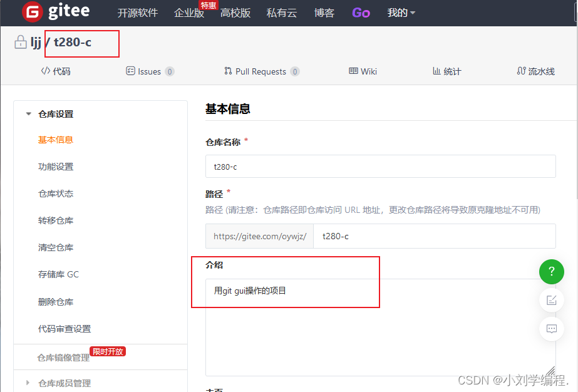578x392 pixels.
Task: Open 开源软件 in top navigation
Action: tap(138, 13)
